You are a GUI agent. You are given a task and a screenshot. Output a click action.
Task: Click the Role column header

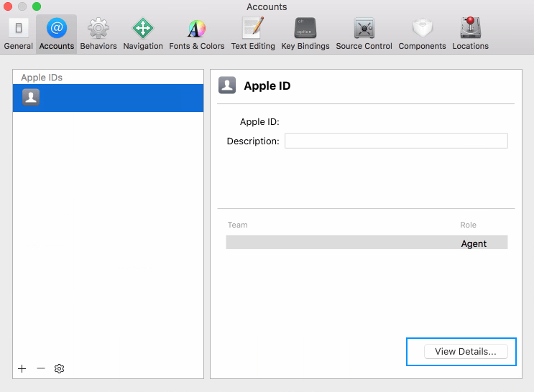pyautogui.click(x=468, y=225)
